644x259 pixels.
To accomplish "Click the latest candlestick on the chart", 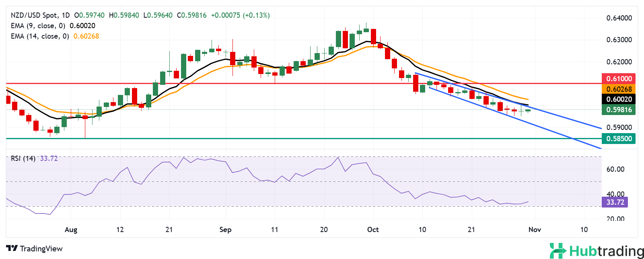I will coord(528,110).
